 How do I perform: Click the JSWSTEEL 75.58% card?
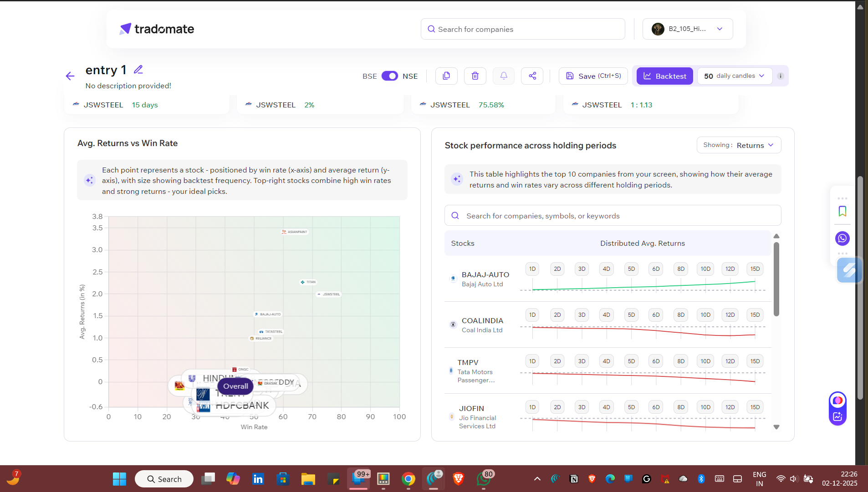click(x=483, y=105)
